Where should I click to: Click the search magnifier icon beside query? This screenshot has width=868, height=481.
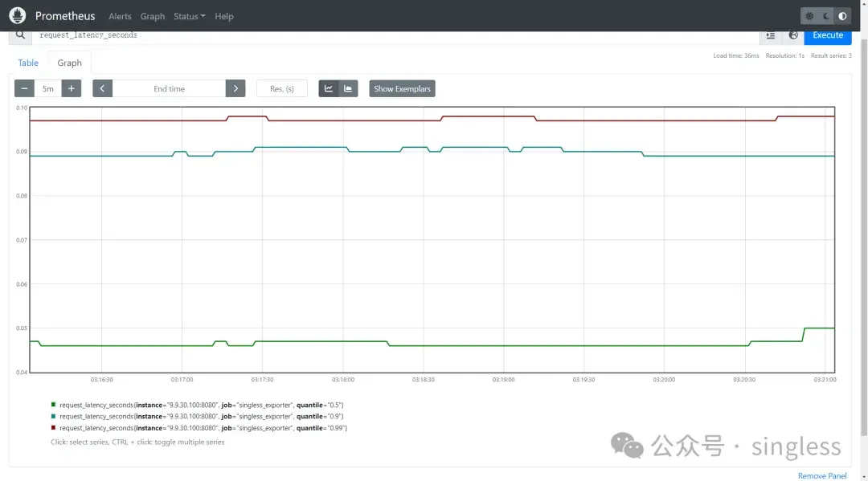coord(20,35)
